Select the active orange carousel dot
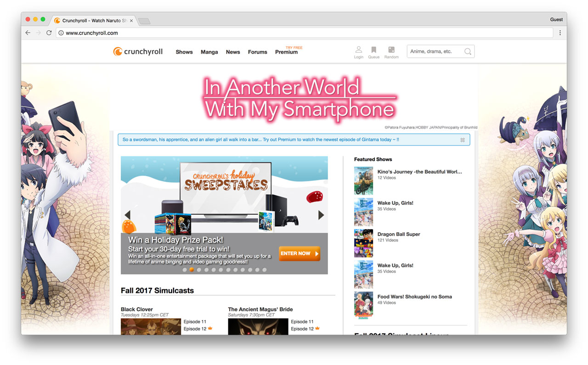 coord(192,270)
